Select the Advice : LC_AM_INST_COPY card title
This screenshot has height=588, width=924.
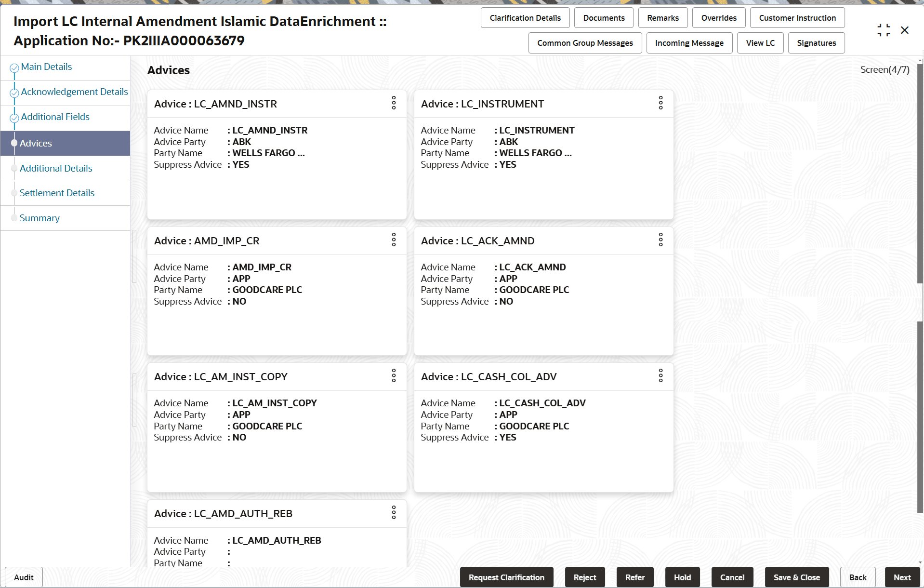point(221,377)
